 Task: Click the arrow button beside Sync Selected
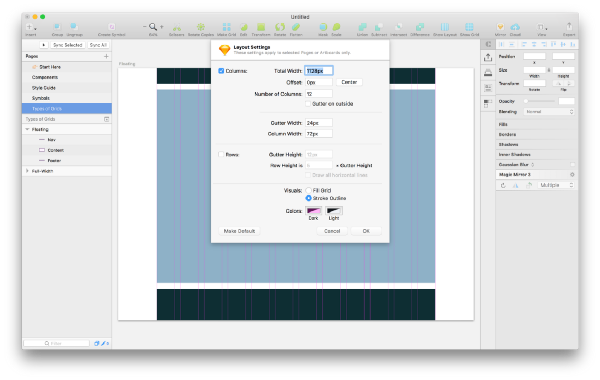(x=44, y=45)
